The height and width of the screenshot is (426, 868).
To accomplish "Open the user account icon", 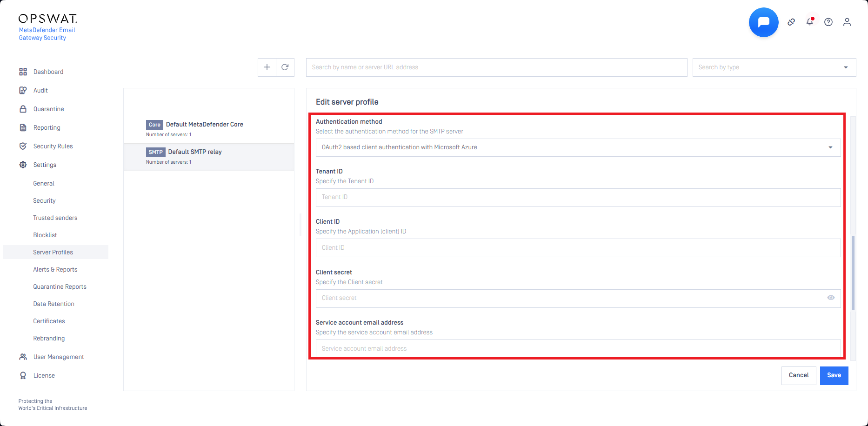I will click(x=847, y=22).
